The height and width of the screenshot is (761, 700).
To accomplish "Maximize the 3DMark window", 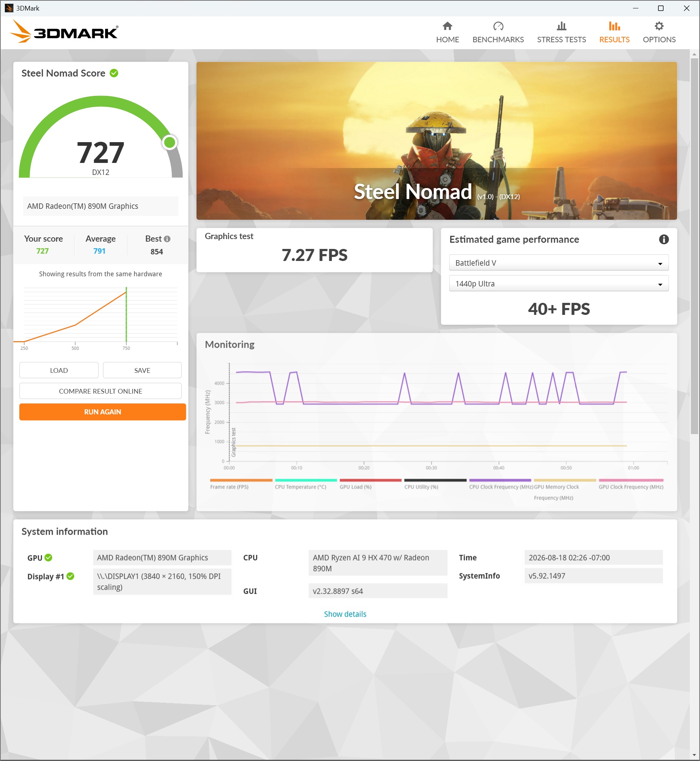I will (661, 8).
